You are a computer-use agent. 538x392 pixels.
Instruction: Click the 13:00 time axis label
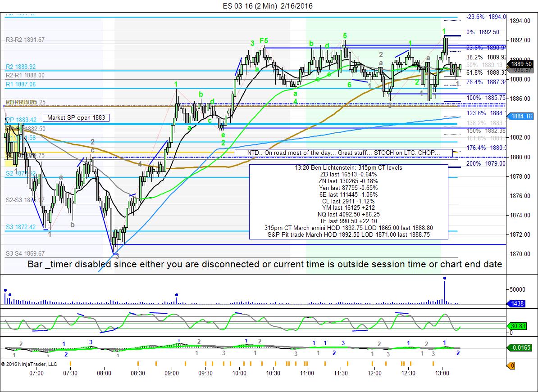coord(442,373)
